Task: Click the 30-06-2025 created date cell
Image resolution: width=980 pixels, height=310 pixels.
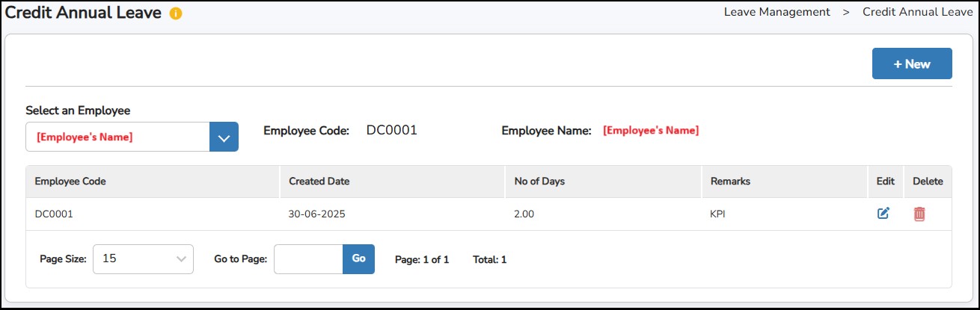Action: [x=316, y=214]
